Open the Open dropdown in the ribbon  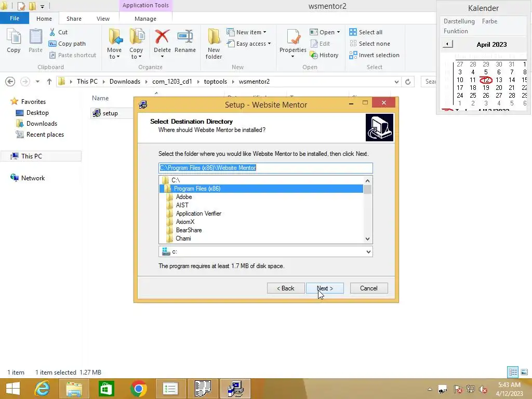(x=325, y=32)
